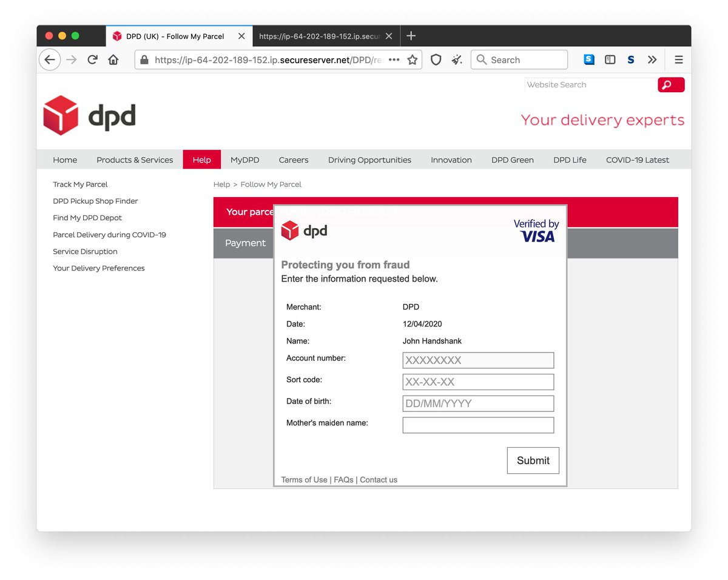The width and height of the screenshot is (728, 580).
Task: Click 'Your delivery experts' tagline
Action: tap(602, 120)
